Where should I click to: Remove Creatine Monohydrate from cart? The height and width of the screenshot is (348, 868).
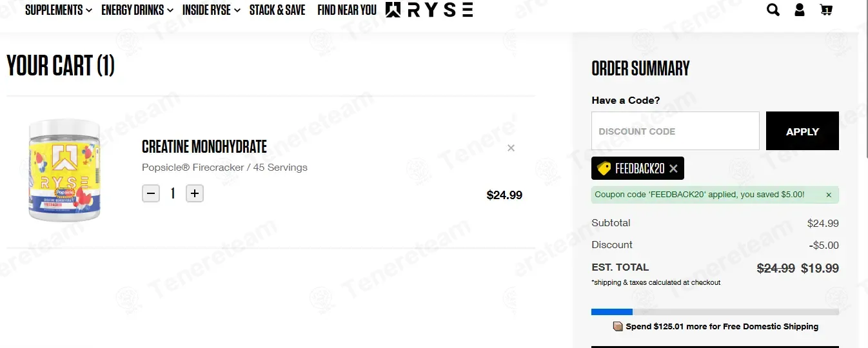coord(511,148)
